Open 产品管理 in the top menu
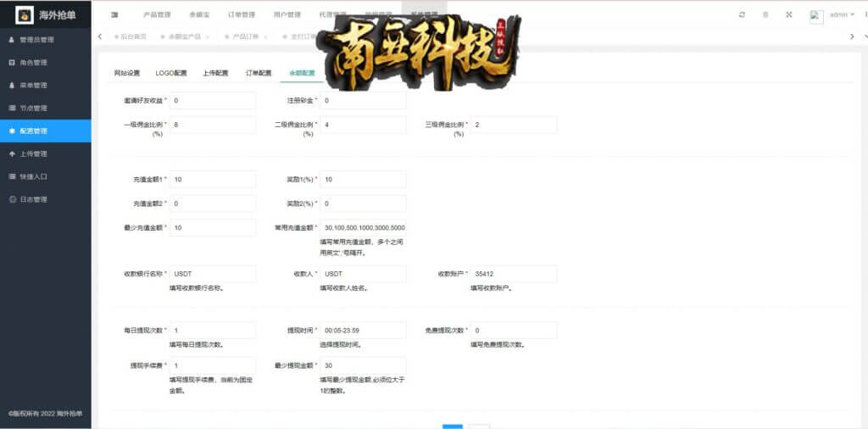Screen dimensions: 868x429 (157, 15)
